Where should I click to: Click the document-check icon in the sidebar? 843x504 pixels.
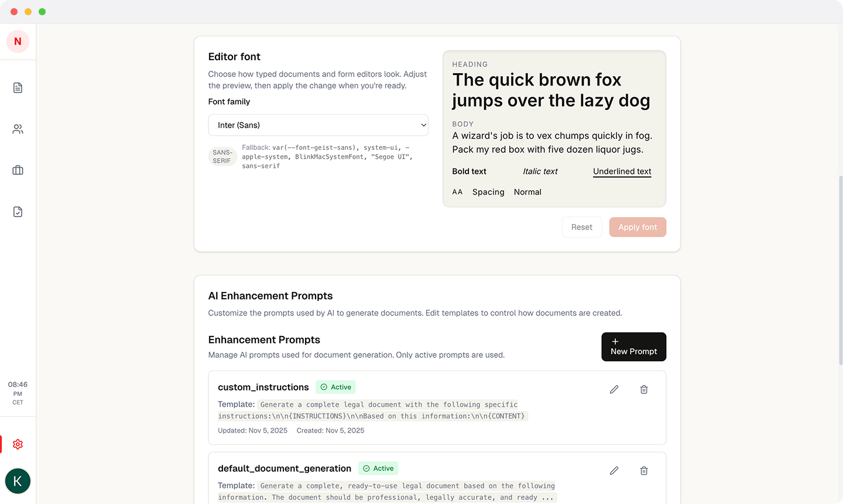pos(18,211)
